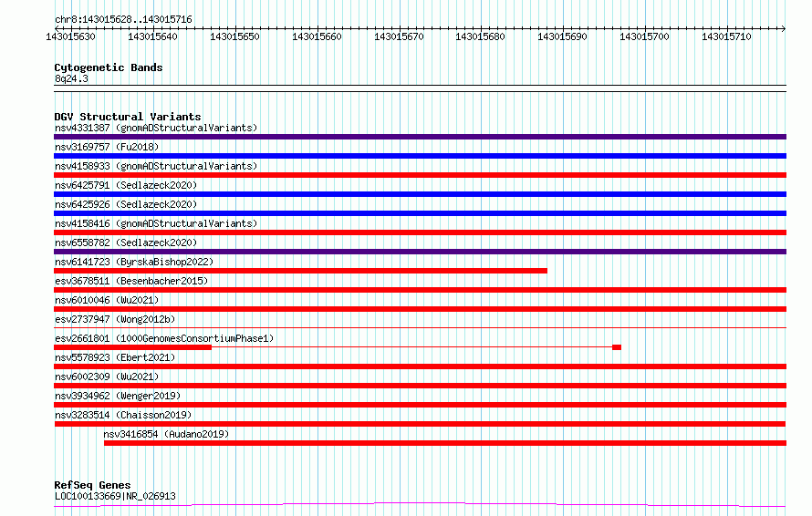Click the red bar under nsv6010046 (Wu2021)

(x=420, y=309)
